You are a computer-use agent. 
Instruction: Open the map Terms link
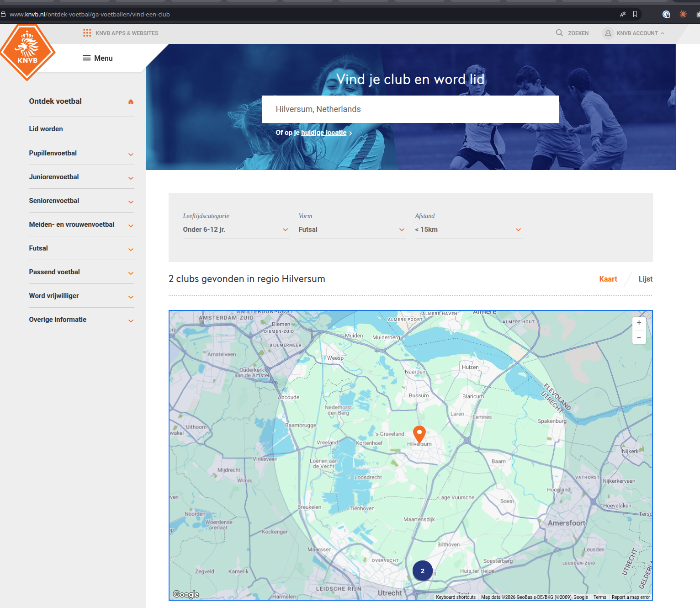(599, 597)
